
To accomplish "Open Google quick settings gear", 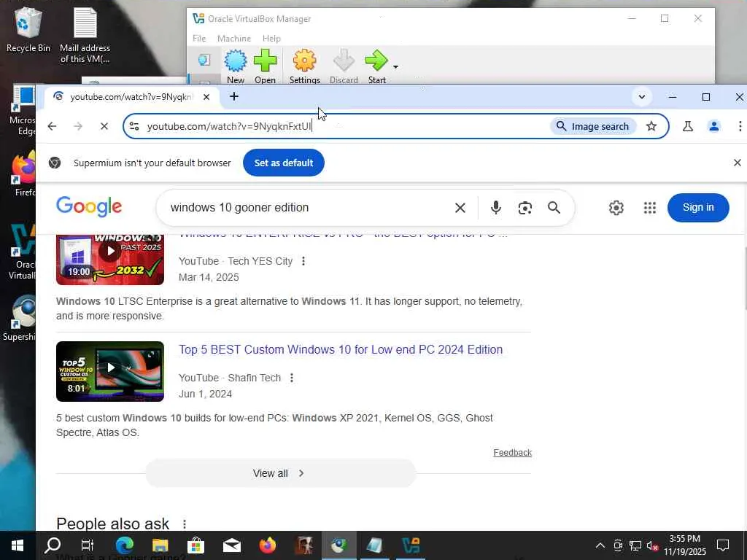I will coord(616,208).
